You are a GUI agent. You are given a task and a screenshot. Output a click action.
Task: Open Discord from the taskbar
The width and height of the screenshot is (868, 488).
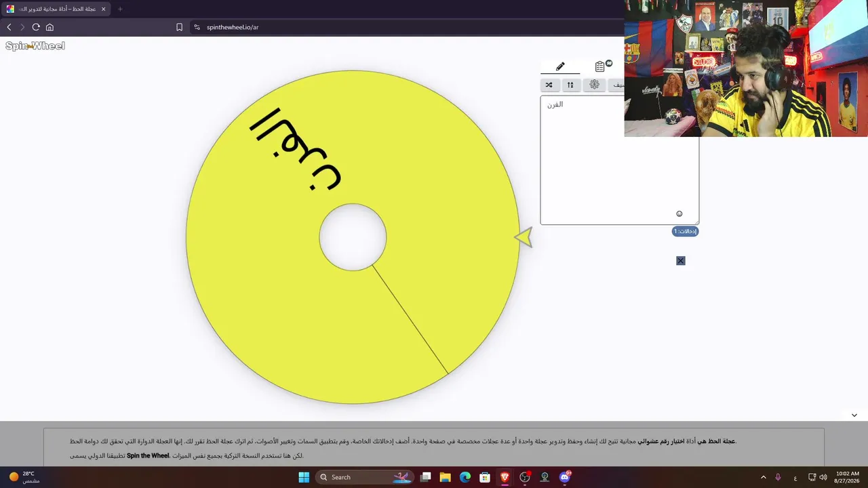pyautogui.click(x=565, y=477)
